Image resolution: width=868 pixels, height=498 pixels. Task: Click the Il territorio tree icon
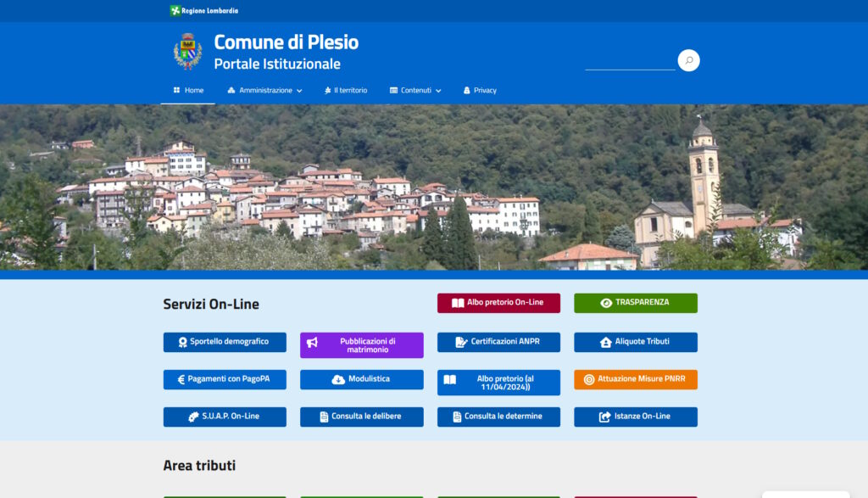click(328, 90)
